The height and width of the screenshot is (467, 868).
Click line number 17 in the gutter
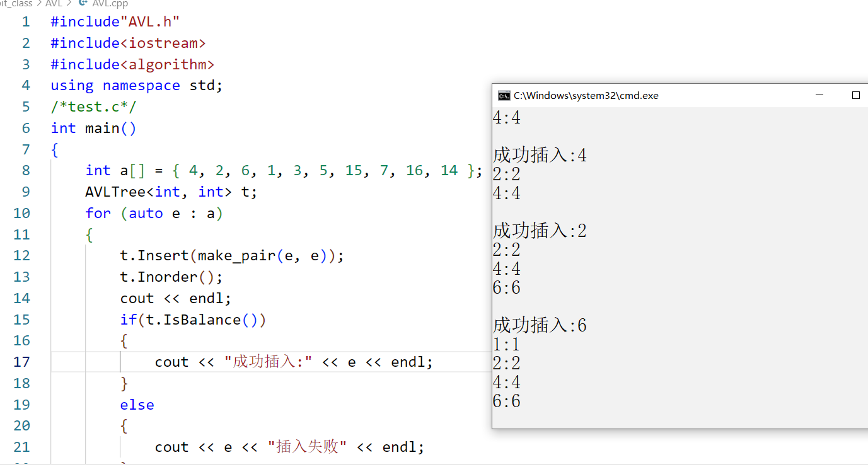click(x=21, y=362)
